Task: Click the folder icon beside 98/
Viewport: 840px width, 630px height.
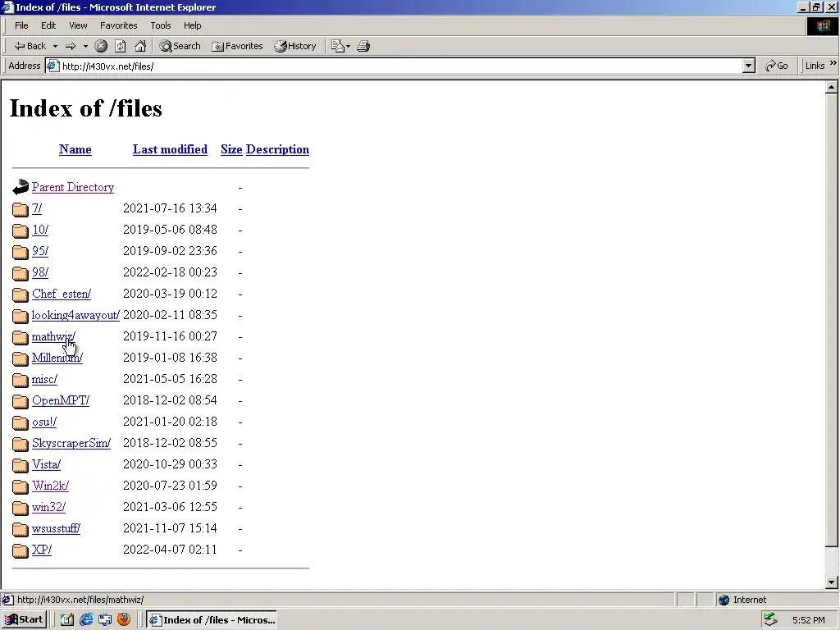Action: tap(21, 273)
